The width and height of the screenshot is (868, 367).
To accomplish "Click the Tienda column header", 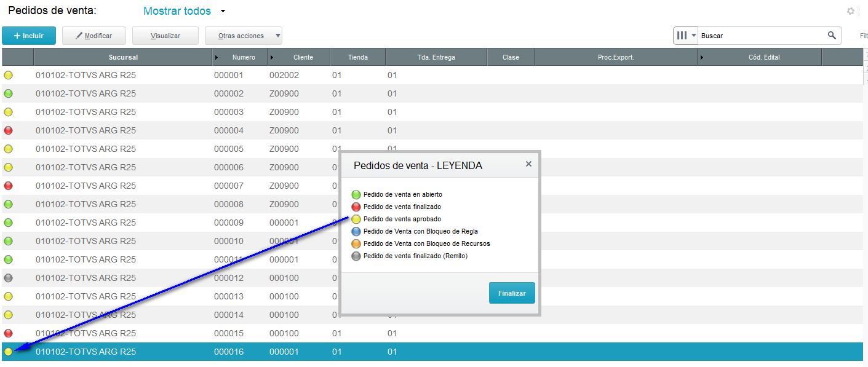I will click(x=358, y=57).
